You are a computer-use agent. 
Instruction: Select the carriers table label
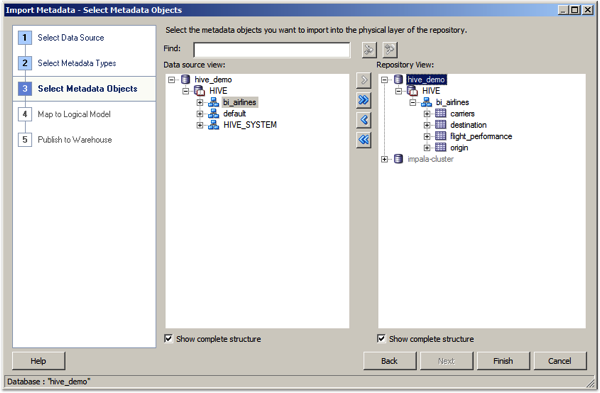pyautogui.click(x=462, y=114)
